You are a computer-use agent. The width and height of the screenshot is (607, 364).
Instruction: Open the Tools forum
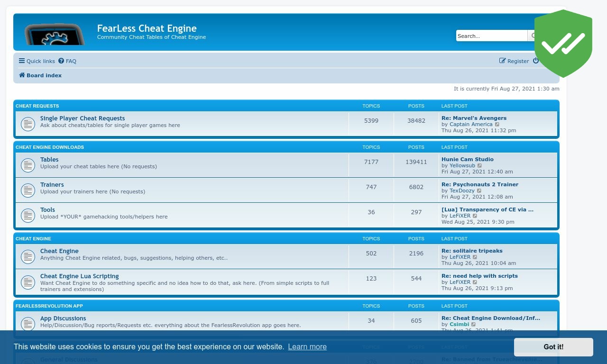[47, 210]
